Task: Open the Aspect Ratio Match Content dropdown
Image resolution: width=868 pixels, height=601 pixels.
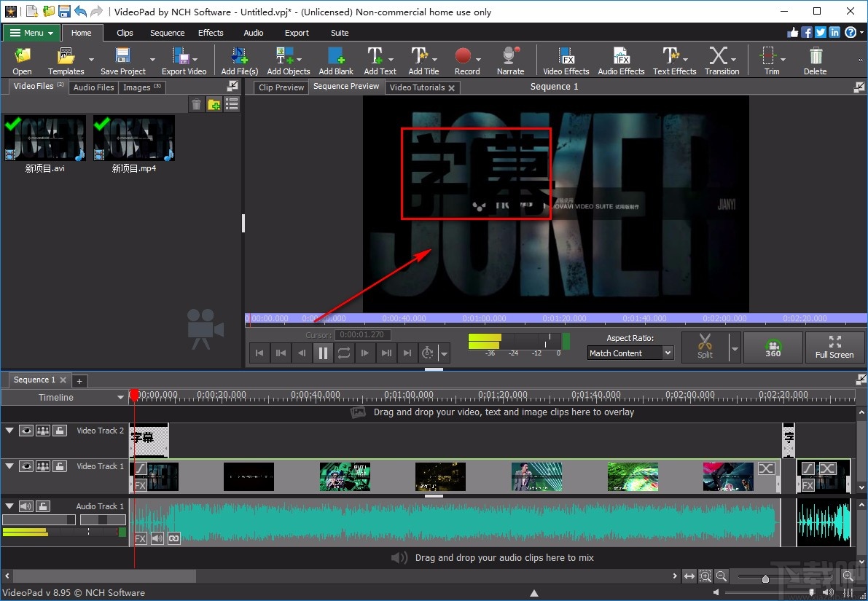Action: click(630, 353)
